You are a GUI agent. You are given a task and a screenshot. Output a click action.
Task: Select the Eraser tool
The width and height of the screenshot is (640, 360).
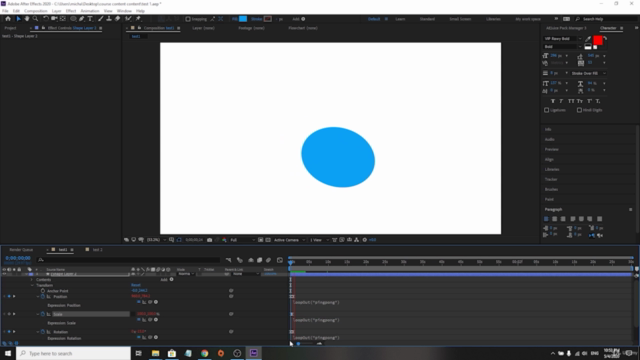118,19
